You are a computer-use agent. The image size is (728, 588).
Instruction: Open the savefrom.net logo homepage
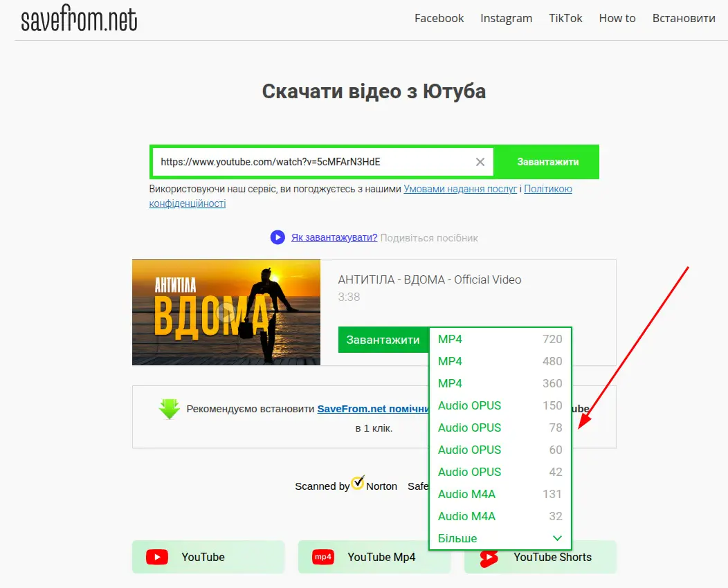tap(79, 19)
